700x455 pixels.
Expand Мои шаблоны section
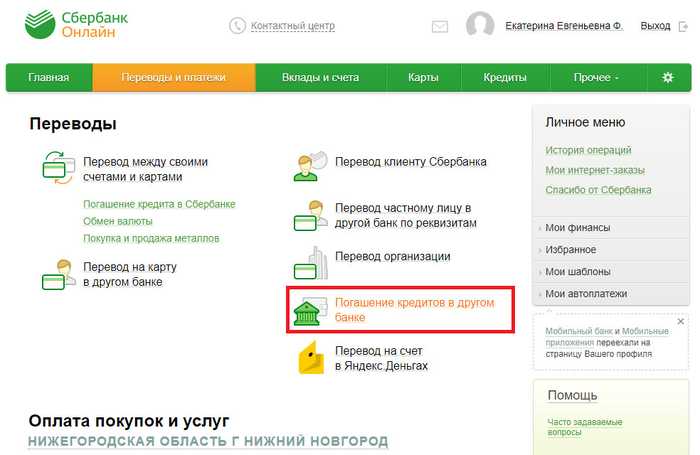tap(611, 271)
